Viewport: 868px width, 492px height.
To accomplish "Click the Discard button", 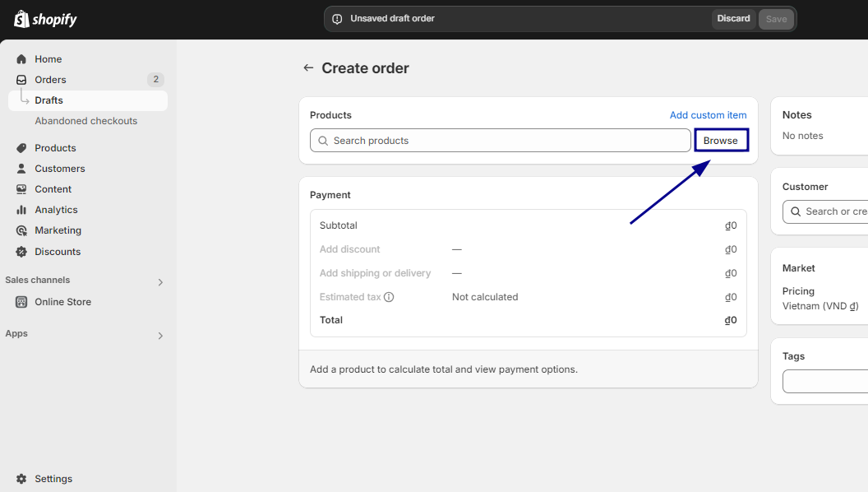I will 733,19.
